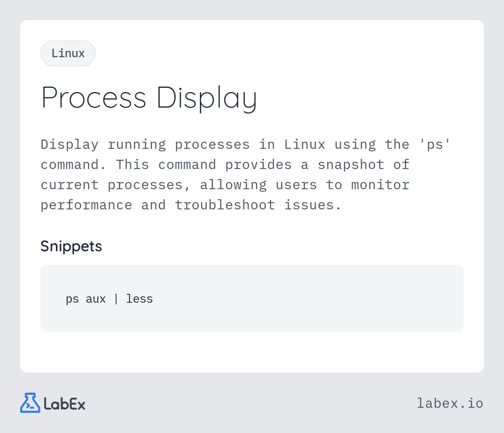This screenshot has width=504, height=433.
Task: Click the word 'snapshot' in the description
Action: (x=351, y=165)
